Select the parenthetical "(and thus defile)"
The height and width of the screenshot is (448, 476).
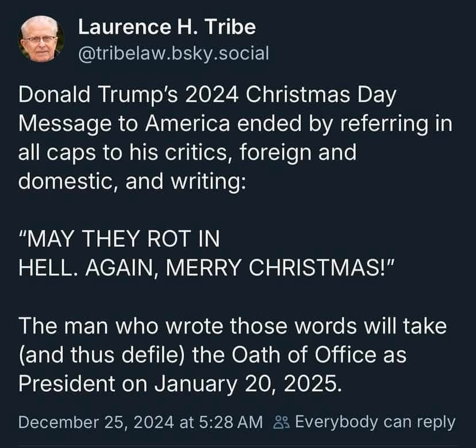pos(101,355)
